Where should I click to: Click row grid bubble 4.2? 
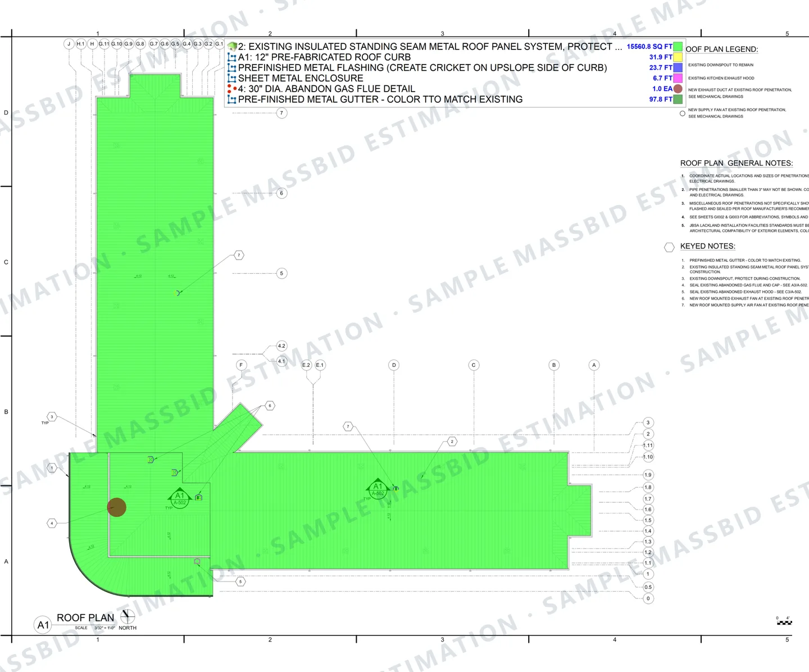point(281,346)
